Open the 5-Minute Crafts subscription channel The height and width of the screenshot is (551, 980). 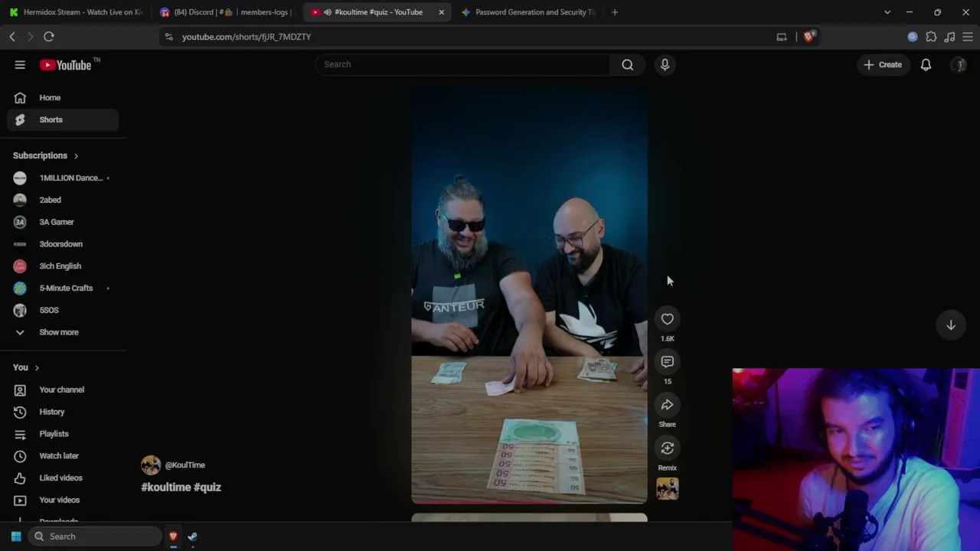63,289
